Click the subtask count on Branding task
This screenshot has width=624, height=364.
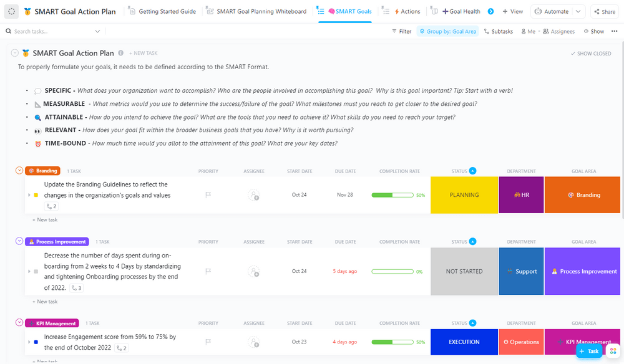pyautogui.click(x=51, y=206)
